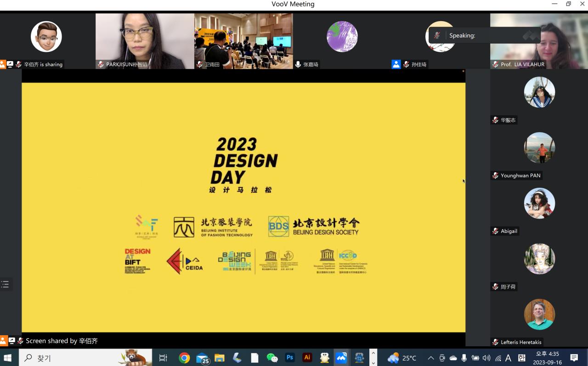
Task: Click muted mic icon next to 孙佳琦
Action: tap(406, 65)
